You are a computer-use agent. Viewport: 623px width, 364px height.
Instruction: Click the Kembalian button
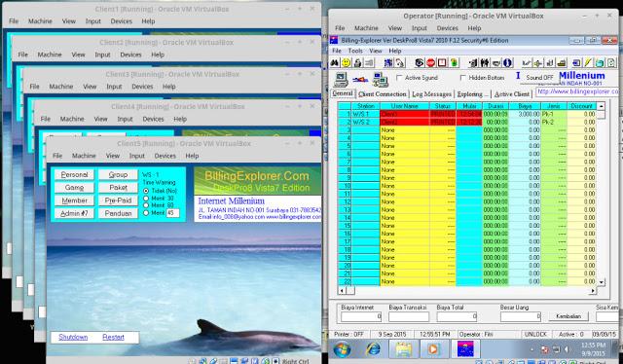pos(568,316)
